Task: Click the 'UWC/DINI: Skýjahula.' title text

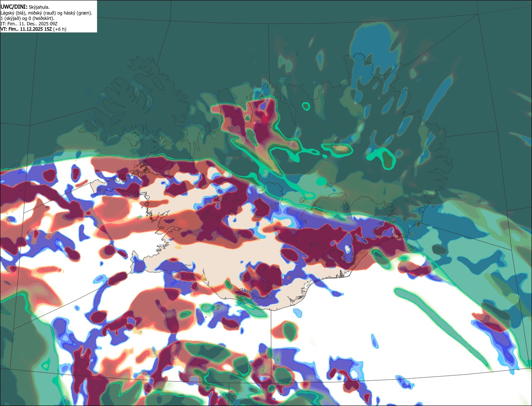Action: click(x=25, y=7)
